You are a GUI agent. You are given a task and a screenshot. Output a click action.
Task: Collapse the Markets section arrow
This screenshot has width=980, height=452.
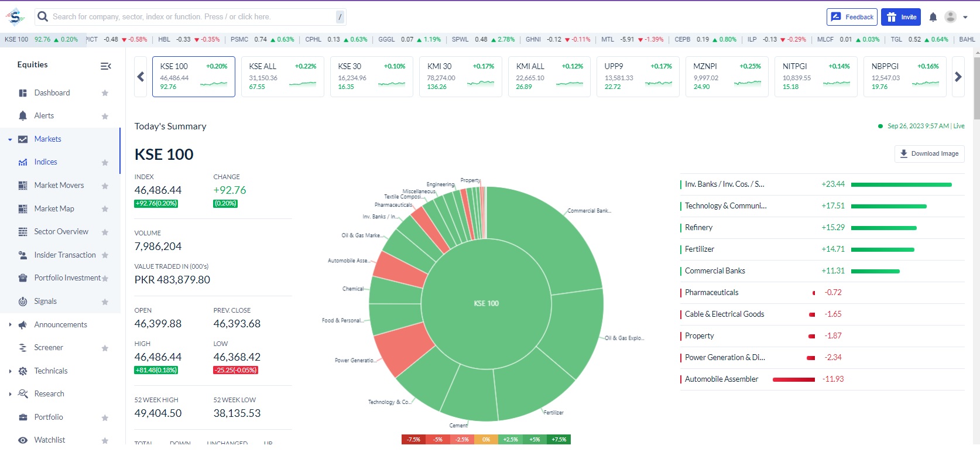tap(10, 140)
